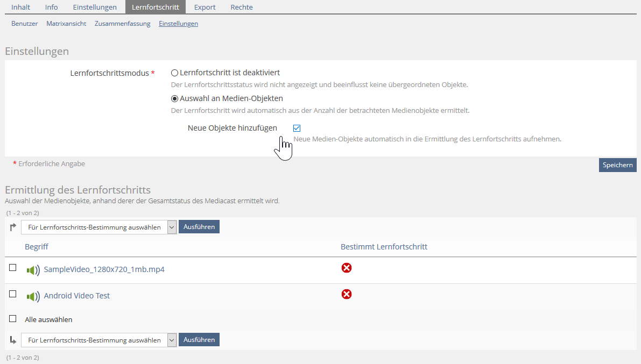Screen dimensions: 641x364
Task: Open the Android Video Test link
Action: (x=77, y=296)
